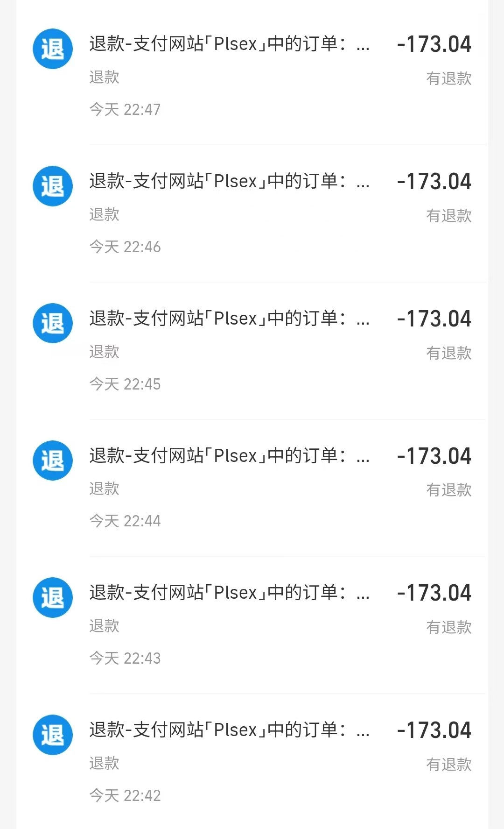Tap the refund icon for the 22:46 transaction
The width and height of the screenshot is (504, 829).
tap(53, 186)
